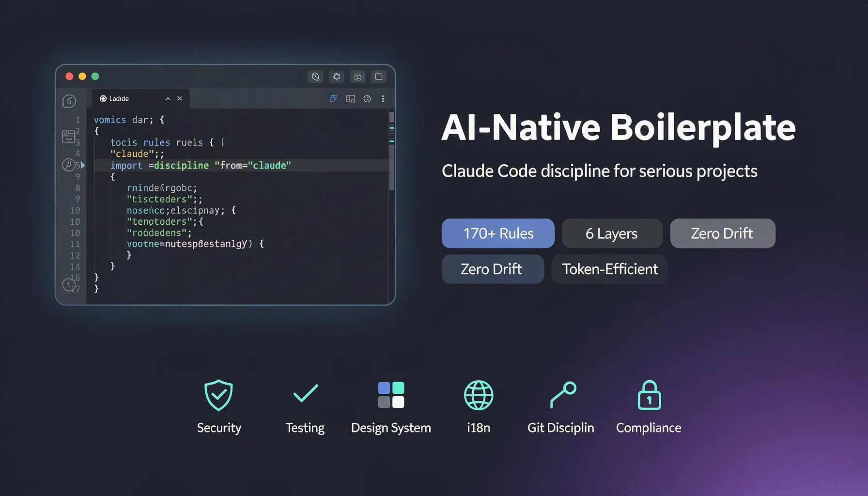Open the history clock icon in title bar

pos(315,77)
